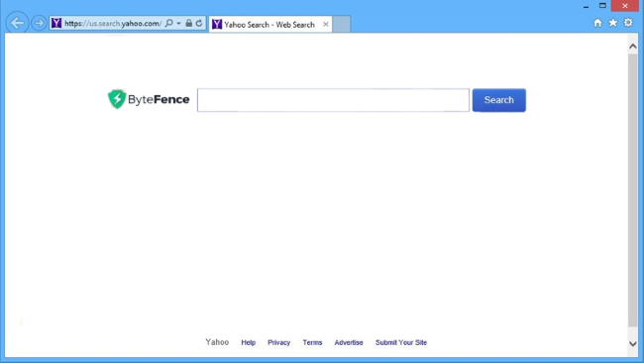Open a new tab with blank tab button

click(341, 24)
